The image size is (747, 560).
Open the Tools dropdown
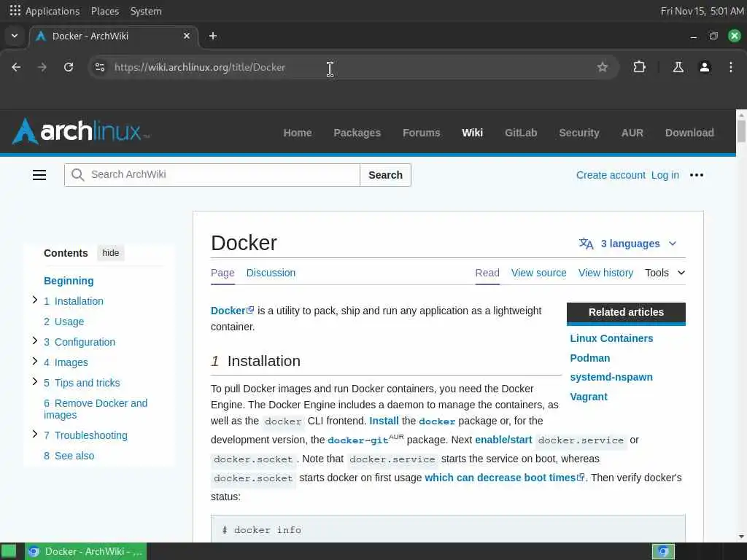coord(665,273)
